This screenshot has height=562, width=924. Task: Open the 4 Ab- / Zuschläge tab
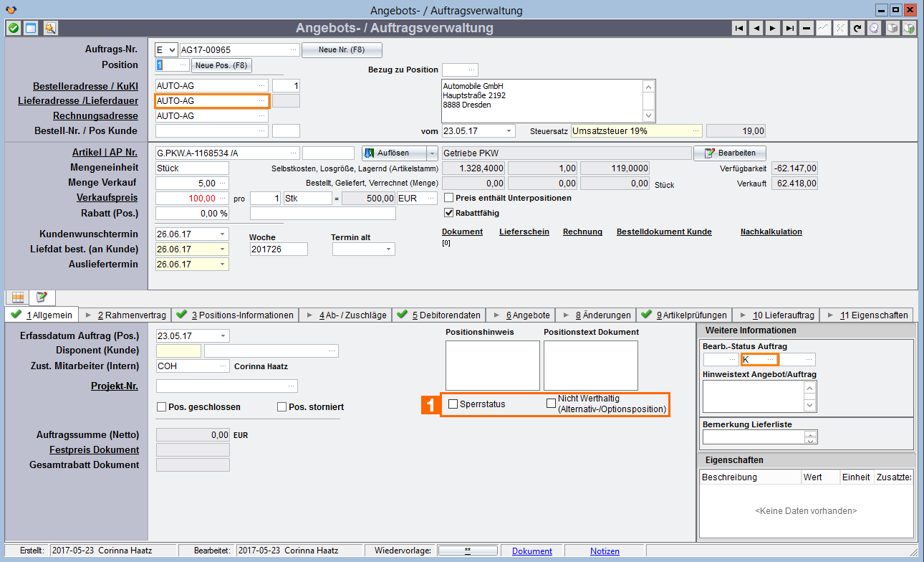pyautogui.click(x=345, y=315)
